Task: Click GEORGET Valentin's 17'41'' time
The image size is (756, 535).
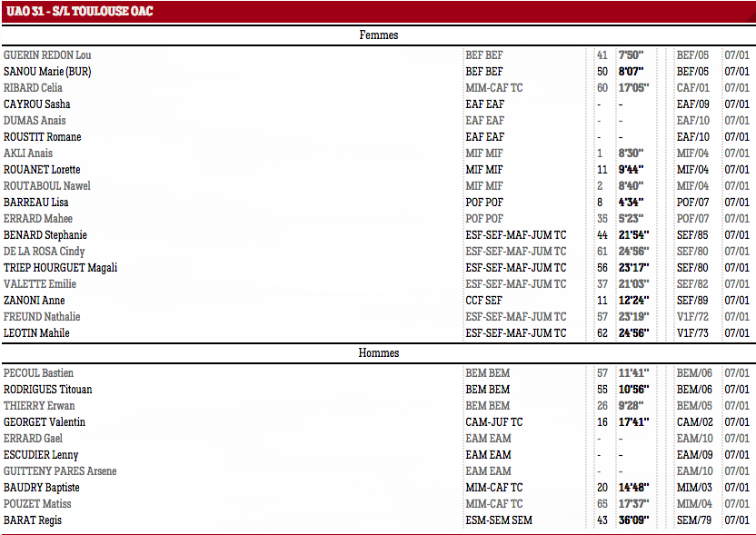Action: (x=634, y=422)
